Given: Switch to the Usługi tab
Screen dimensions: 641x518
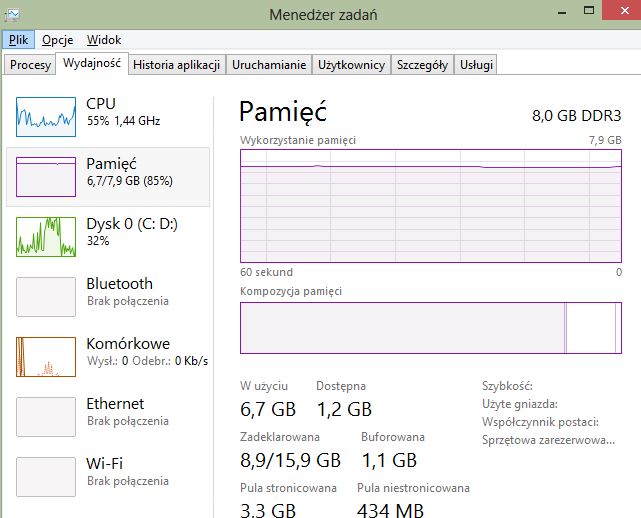Looking at the screenshot, I should click(x=476, y=65).
